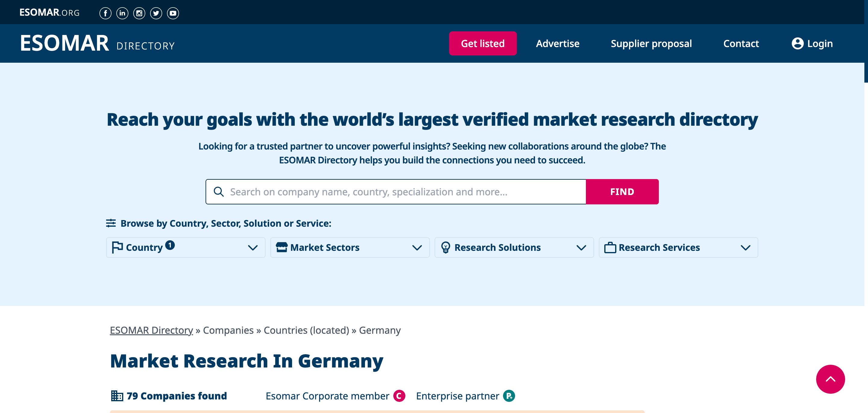Click the Get listed button
The image size is (868, 413).
pyautogui.click(x=483, y=43)
